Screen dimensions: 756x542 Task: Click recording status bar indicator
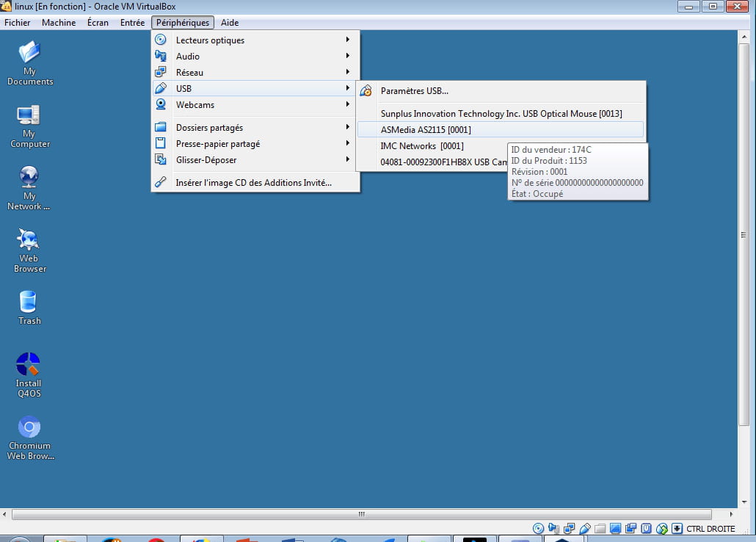(630, 529)
